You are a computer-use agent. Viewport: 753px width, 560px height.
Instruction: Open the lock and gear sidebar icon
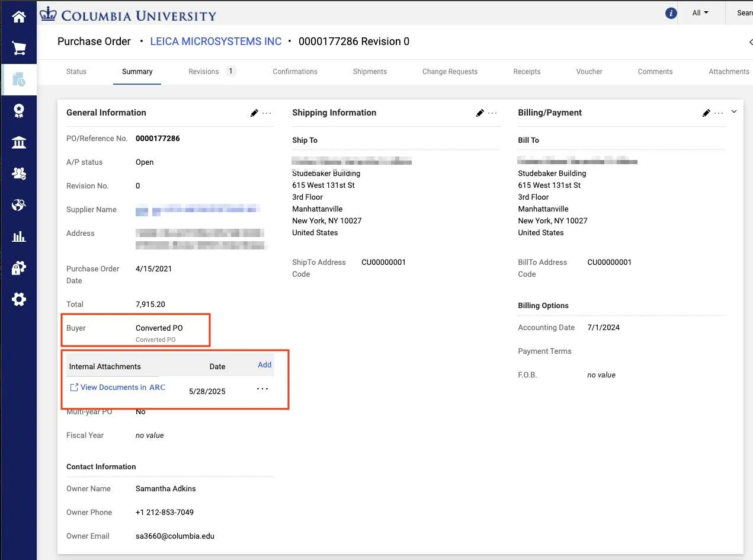18,268
